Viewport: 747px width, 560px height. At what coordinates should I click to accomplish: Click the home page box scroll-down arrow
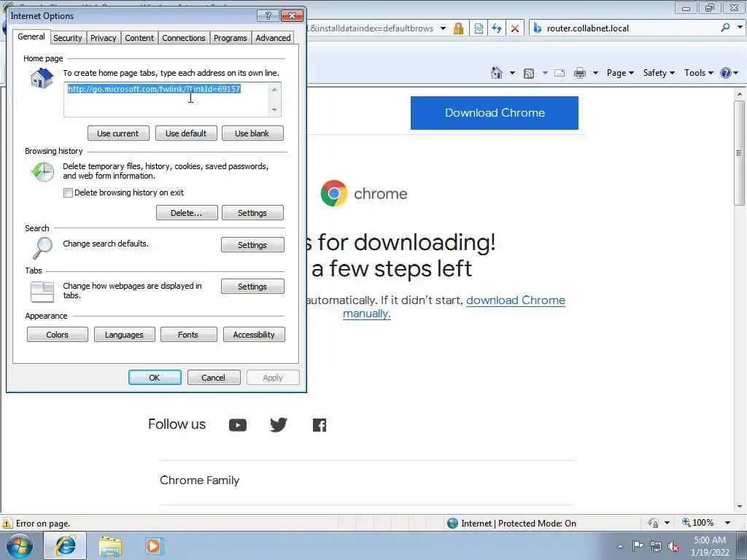coord(274,110)
